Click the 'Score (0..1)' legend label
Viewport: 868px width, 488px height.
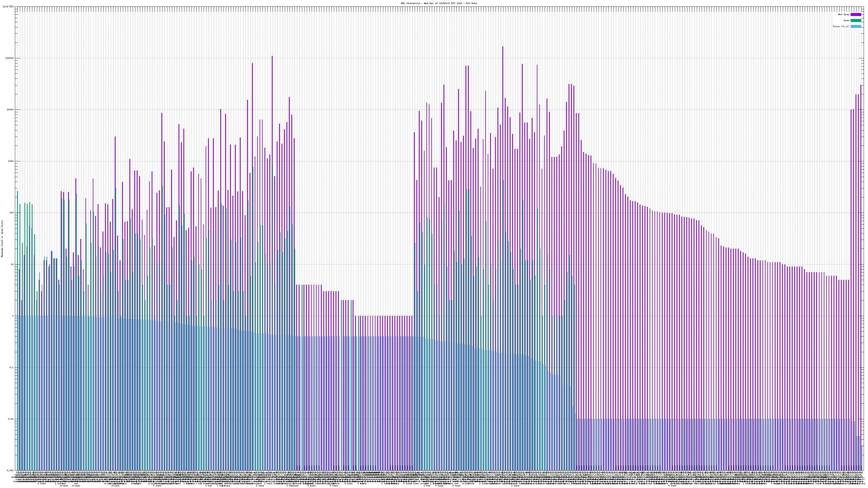pos(841,26)
